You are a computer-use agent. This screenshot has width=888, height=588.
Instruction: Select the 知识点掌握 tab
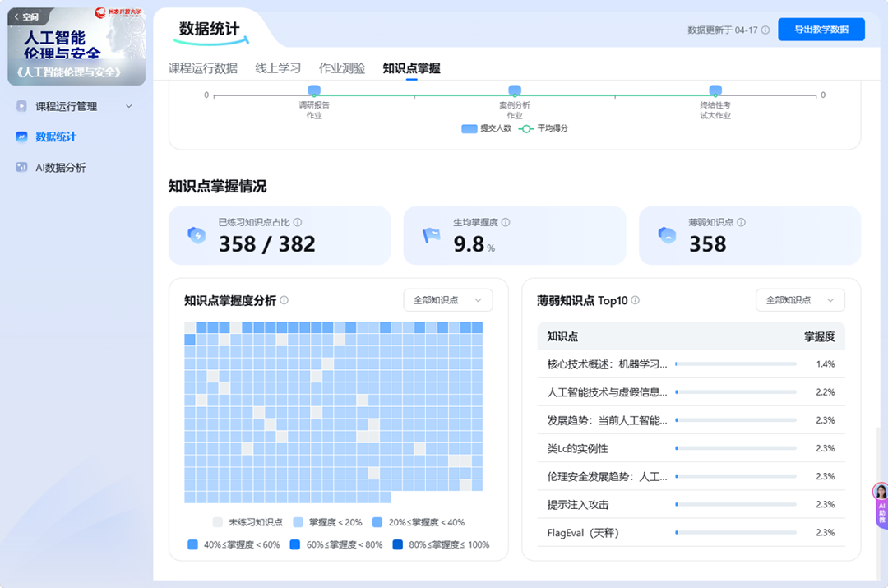click(x=412, y=68)
